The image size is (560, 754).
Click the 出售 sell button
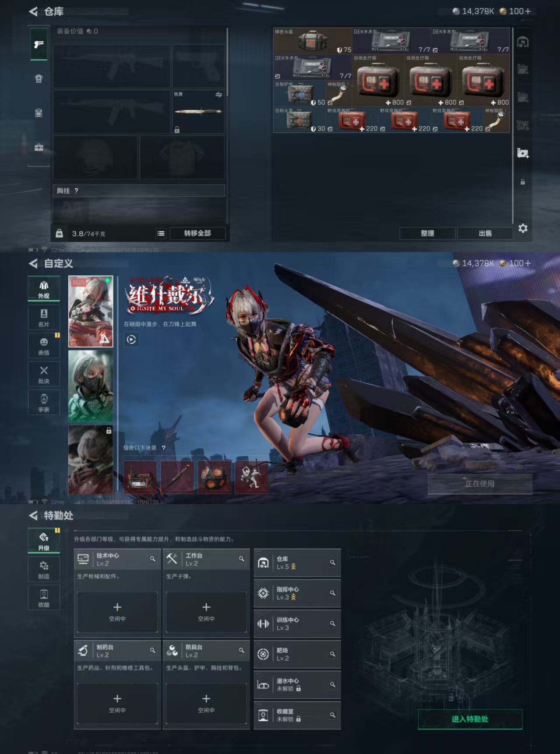[x=485, y=234]
